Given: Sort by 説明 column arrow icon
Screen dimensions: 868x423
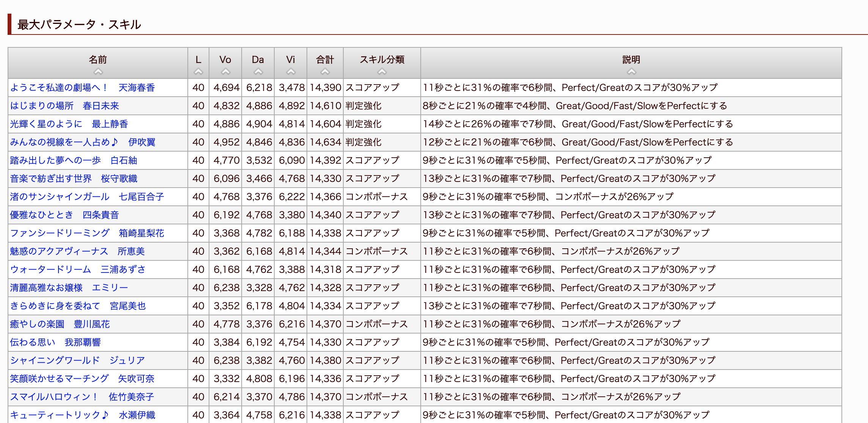Looking at the screenshot, I should point(631,71).
